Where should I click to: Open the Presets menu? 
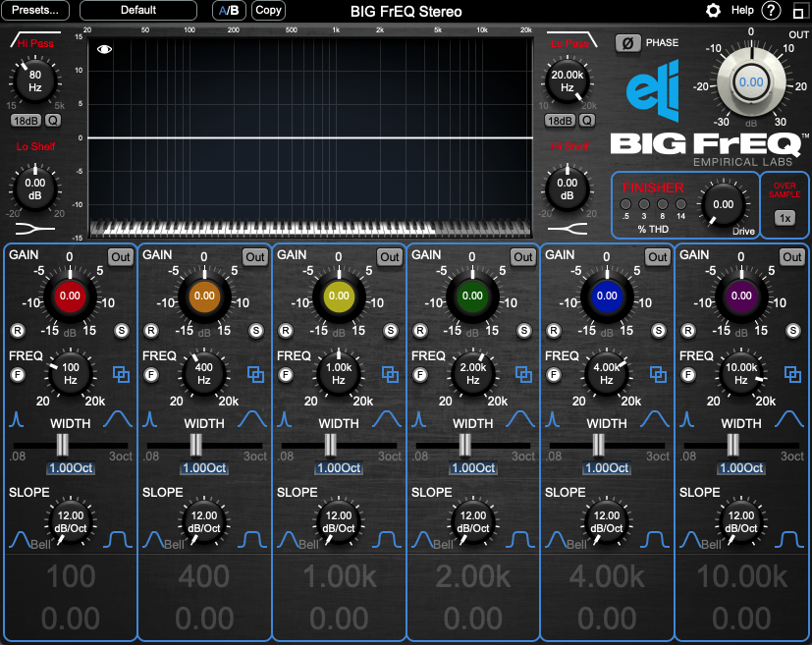35,11
